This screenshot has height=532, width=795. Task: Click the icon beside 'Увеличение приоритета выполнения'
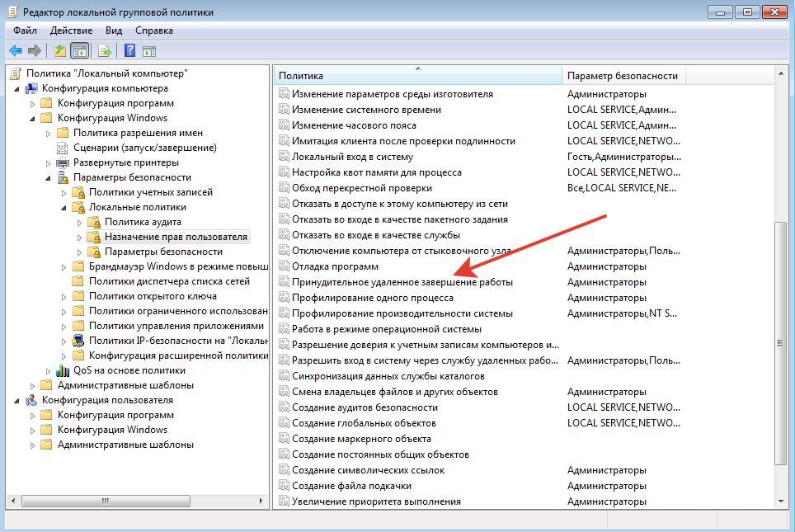tap(284, 501)
